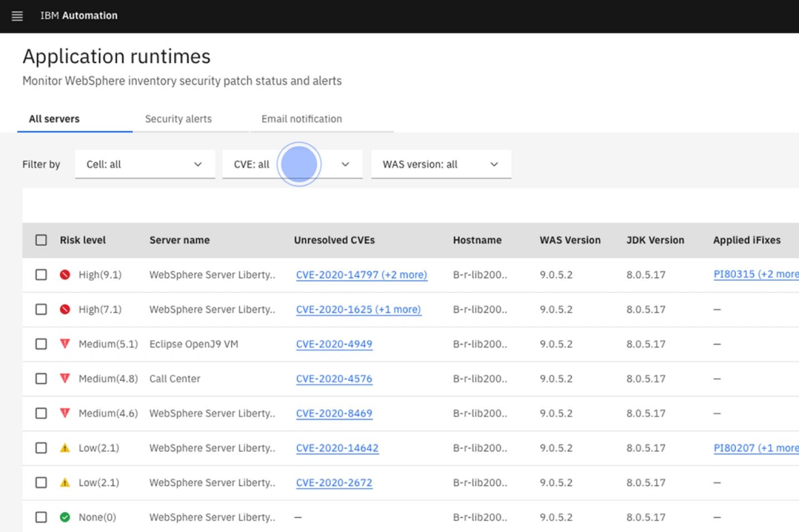This screenshot has height=532, width=799.
Task: Click the yellow Low(2.1) warning icon
Action: (65, 448)
